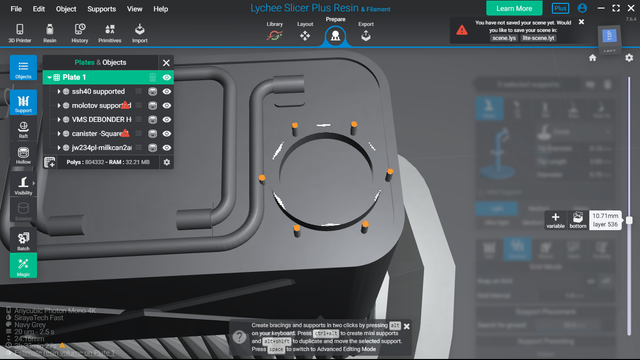
Task: Jump to bottom layer button
Action: click(x=578, y=220)
